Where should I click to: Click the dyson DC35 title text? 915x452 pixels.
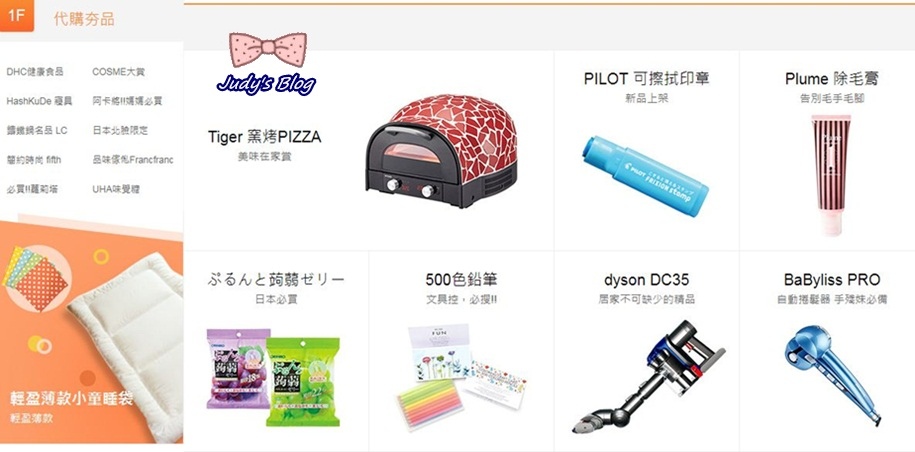647,280
